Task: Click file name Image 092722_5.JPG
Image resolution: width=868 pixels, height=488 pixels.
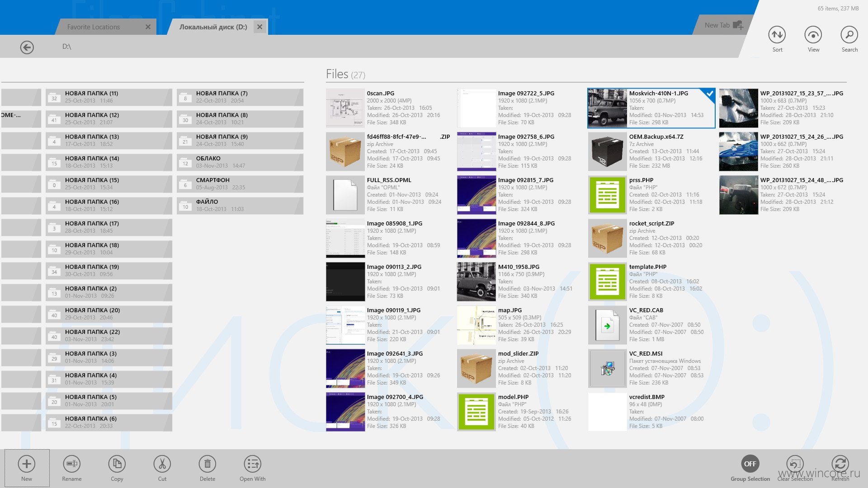Action: click(526, 93)
